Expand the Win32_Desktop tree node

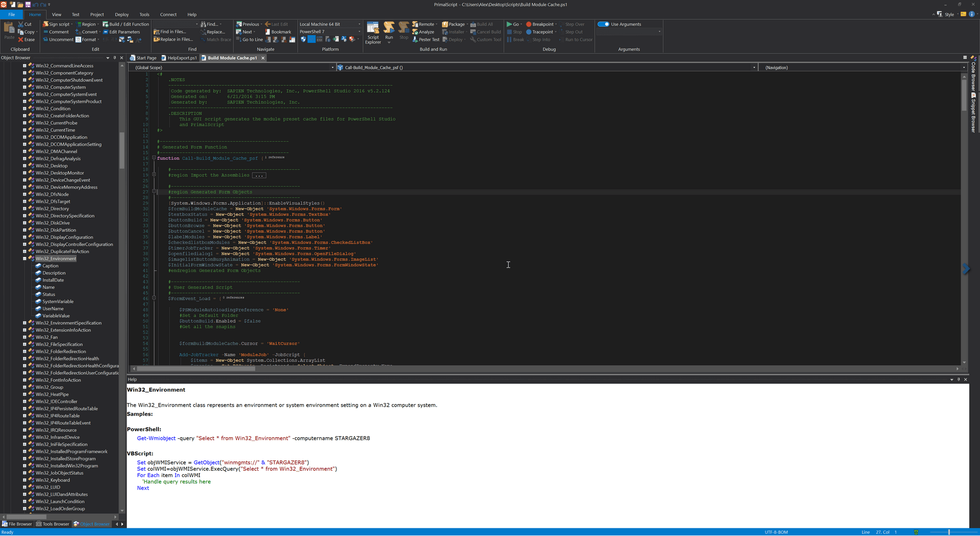point(24,166)
